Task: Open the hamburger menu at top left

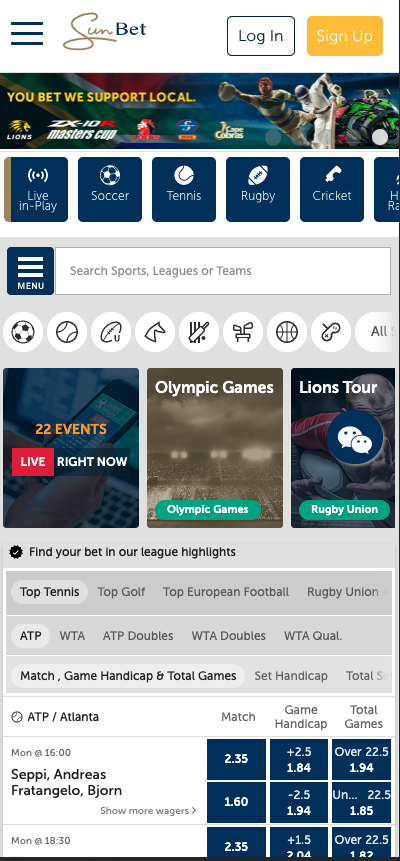Action: (x=27, y=34)
